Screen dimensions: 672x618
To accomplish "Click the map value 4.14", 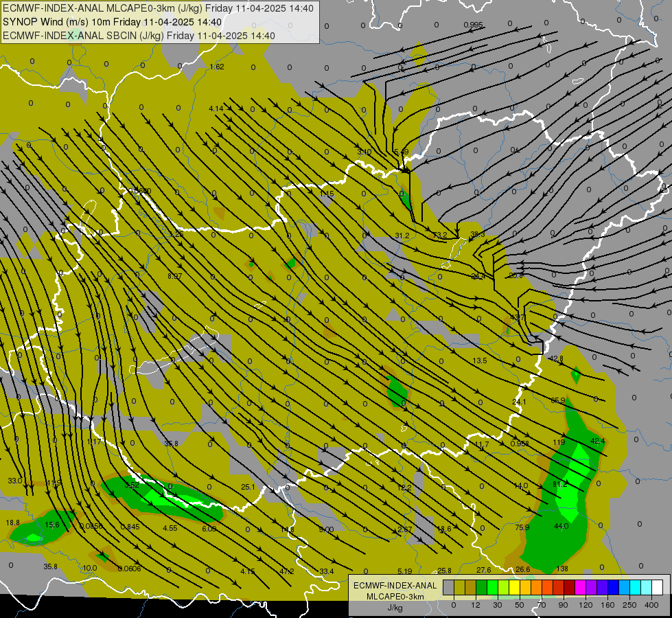I will click(x=216, y=108).
